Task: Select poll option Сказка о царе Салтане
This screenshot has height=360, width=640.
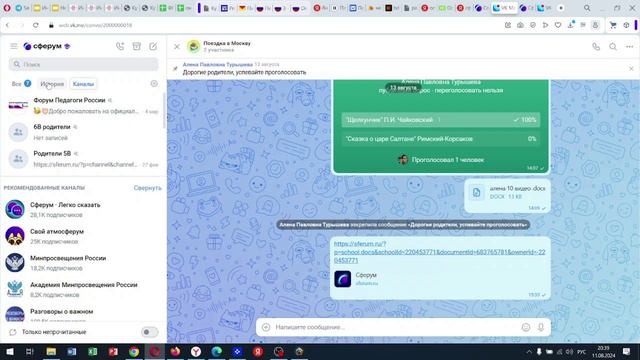Action: pos(441,139)
